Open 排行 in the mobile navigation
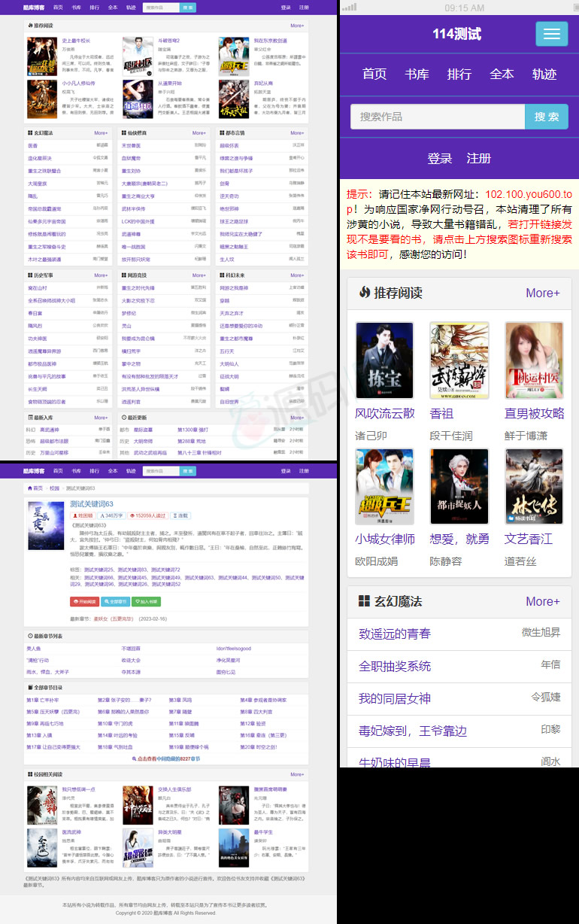This screenshot has width=579, height=924. [x=459, y=74]
